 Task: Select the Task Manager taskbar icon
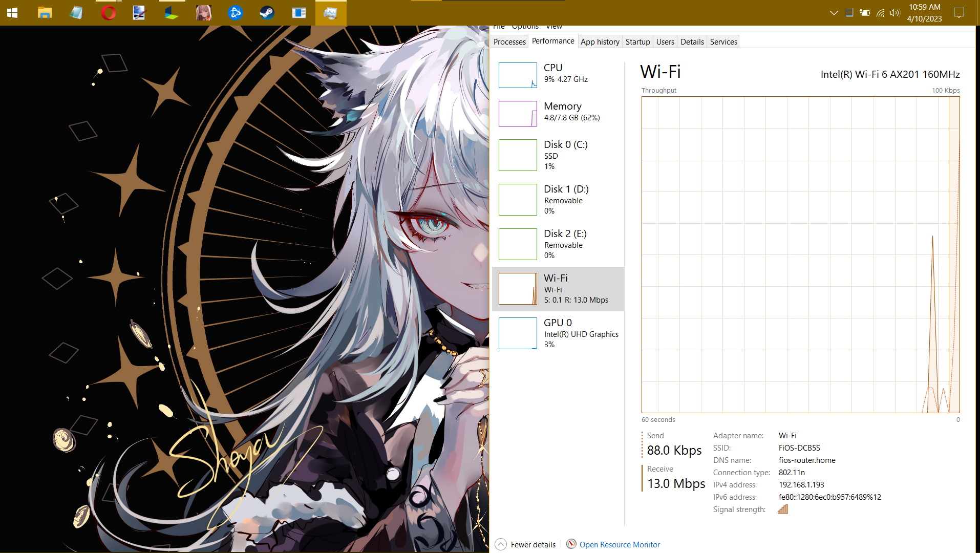[330, 13]
